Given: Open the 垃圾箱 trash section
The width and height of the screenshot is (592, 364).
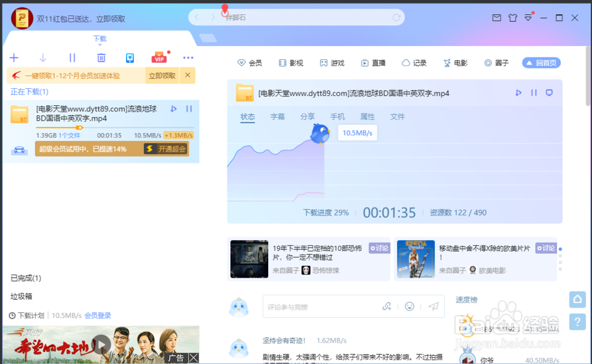Looking at the screenshot, I should 21,297.
